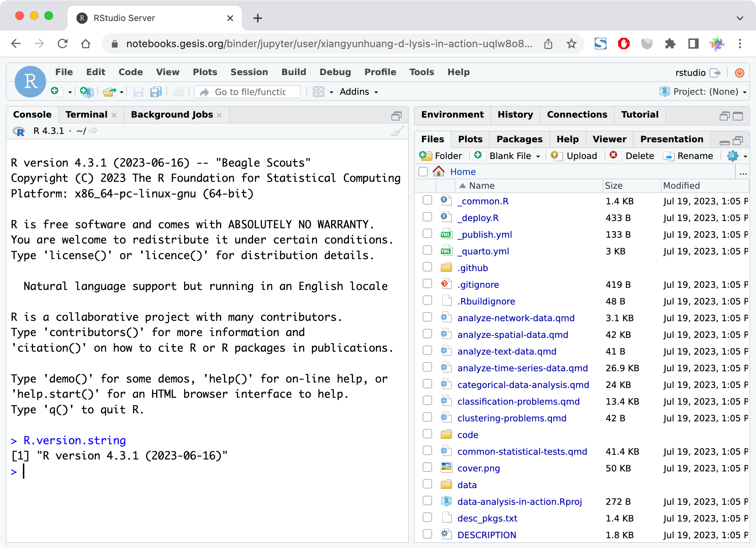Clear the console using the broom icon

[x=397, y=131]
